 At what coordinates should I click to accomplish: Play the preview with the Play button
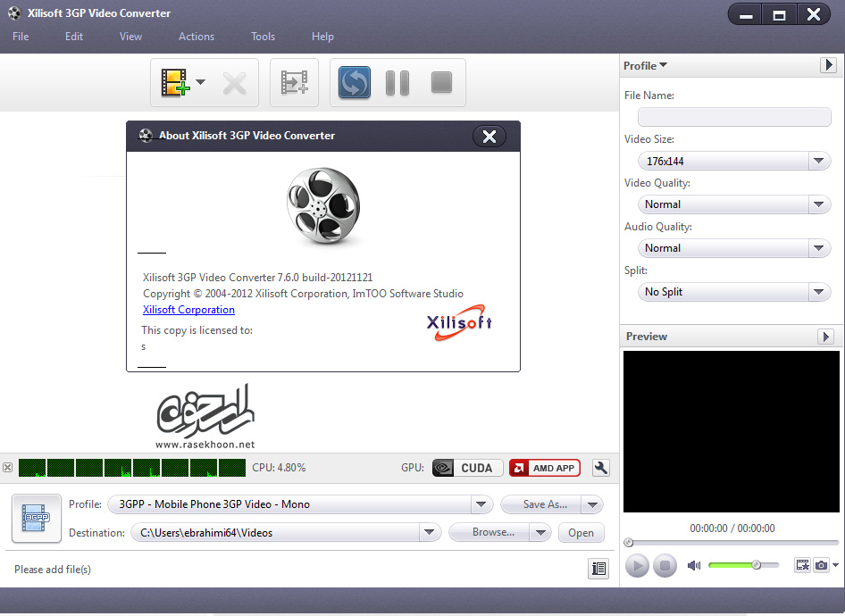637,566
